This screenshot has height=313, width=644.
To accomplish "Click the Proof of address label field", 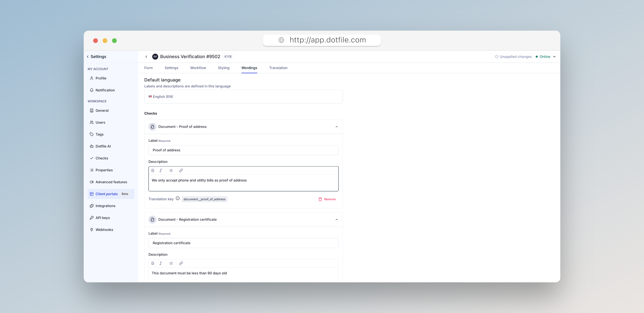I will coord(243,150).
